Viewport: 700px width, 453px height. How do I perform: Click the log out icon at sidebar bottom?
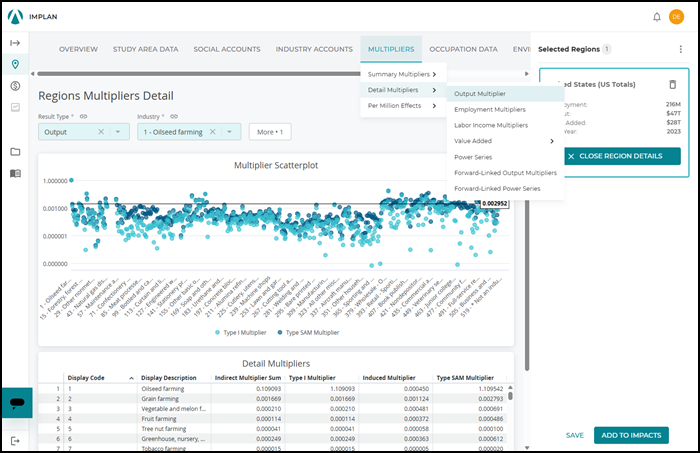15,441
